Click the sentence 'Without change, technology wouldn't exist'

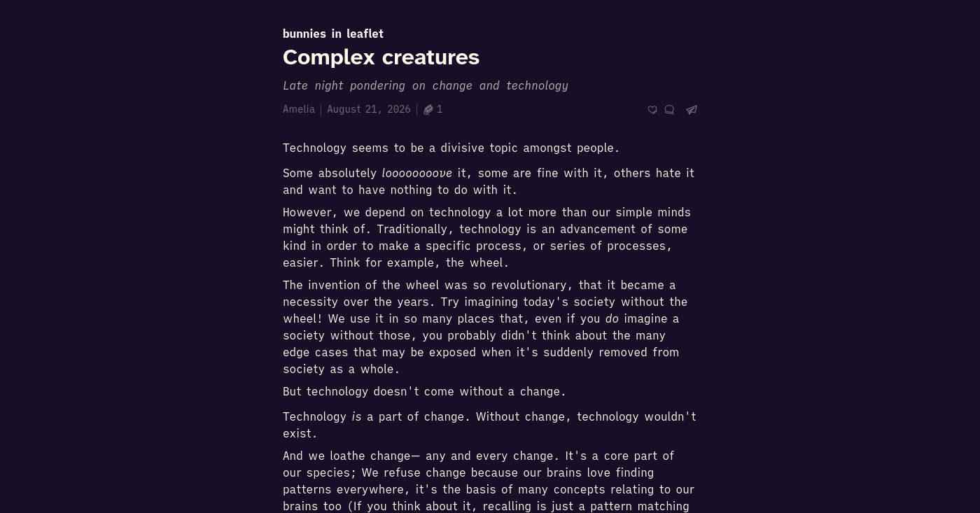489,425
